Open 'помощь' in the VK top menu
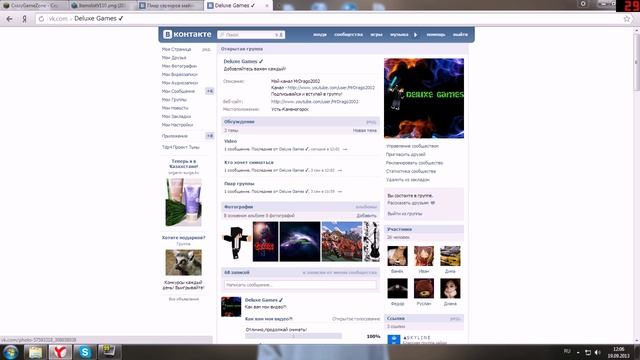Image resolution: width=640 pixels, height=360 pixels. click(x=436, y=35)
